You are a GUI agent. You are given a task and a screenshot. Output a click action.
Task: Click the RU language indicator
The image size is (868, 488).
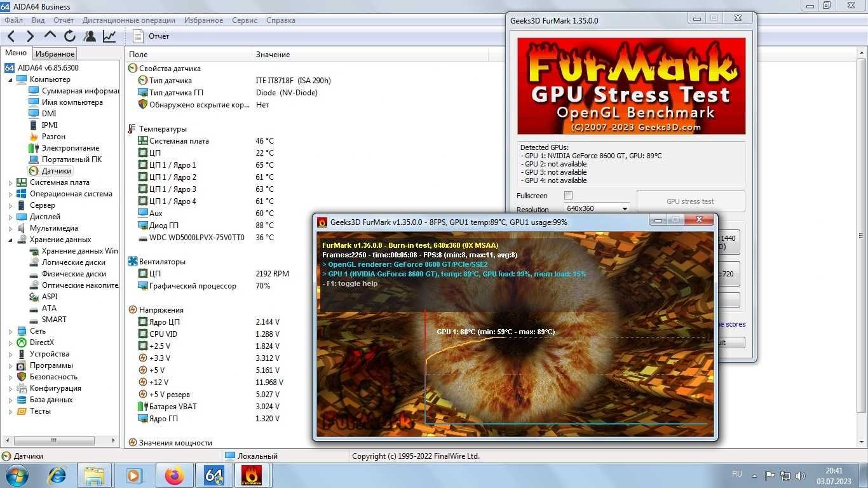point(737,474)
